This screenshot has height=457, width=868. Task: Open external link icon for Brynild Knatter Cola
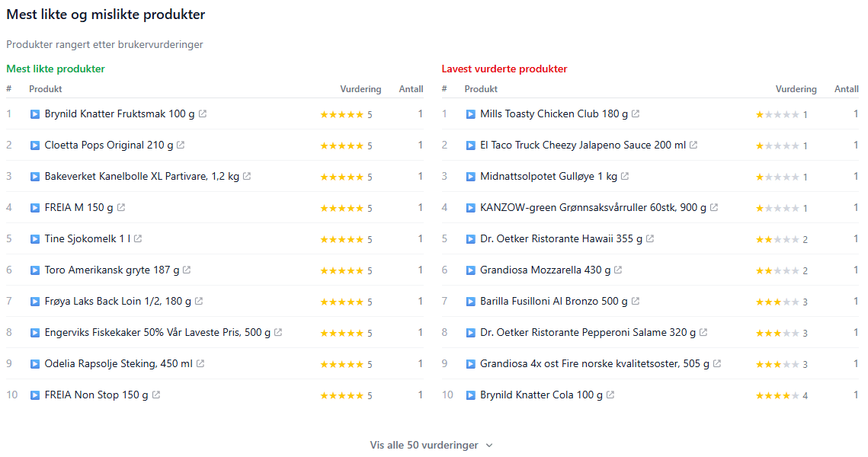pos(610,395)
